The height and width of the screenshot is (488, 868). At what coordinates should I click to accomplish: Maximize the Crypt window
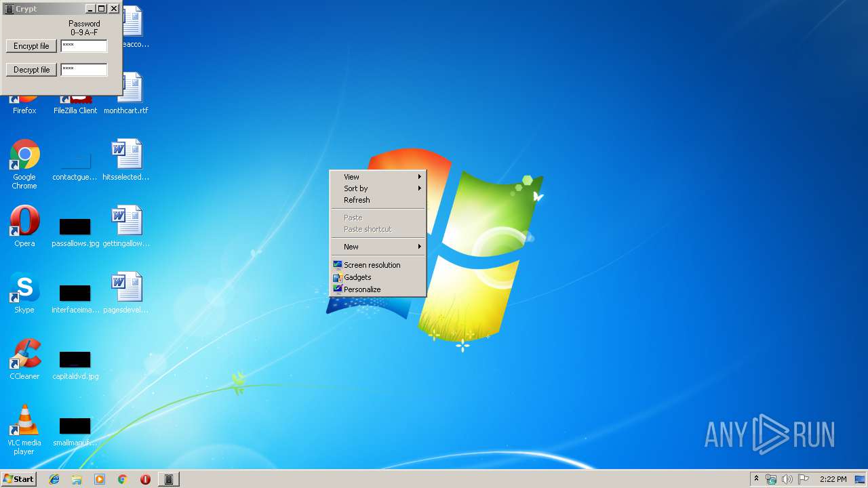click(102, 9)
